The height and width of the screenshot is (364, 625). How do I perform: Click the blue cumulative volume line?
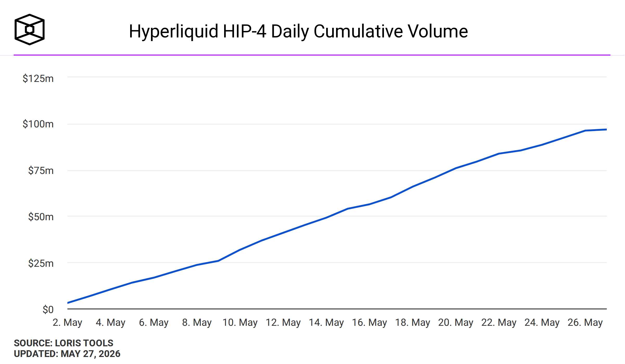pos(326,218)
